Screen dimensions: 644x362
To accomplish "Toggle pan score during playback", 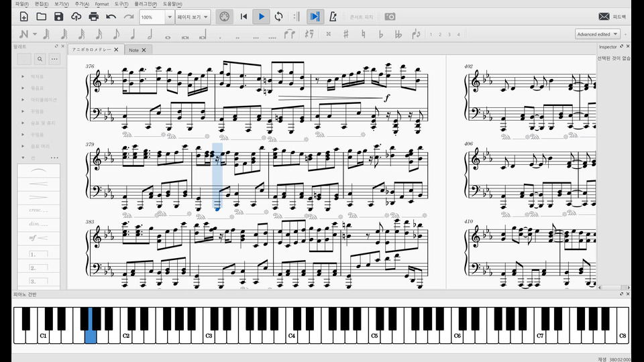I will pyautogui.click(x=314, y=16).
